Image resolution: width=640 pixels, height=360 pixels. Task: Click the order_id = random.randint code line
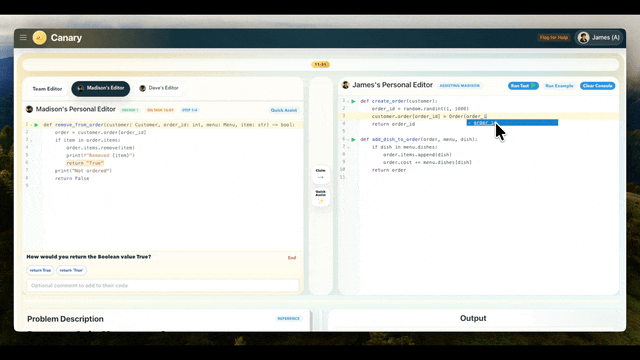click(x=420, y=109)
